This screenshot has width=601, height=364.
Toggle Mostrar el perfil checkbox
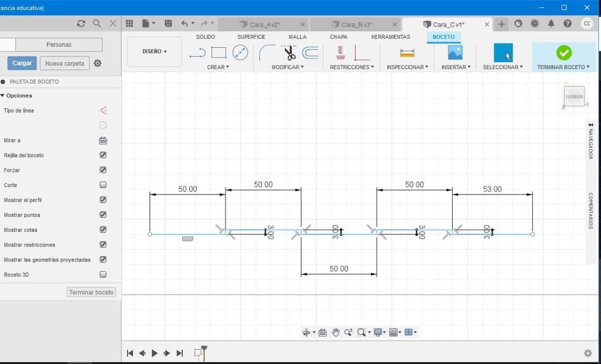103,200
